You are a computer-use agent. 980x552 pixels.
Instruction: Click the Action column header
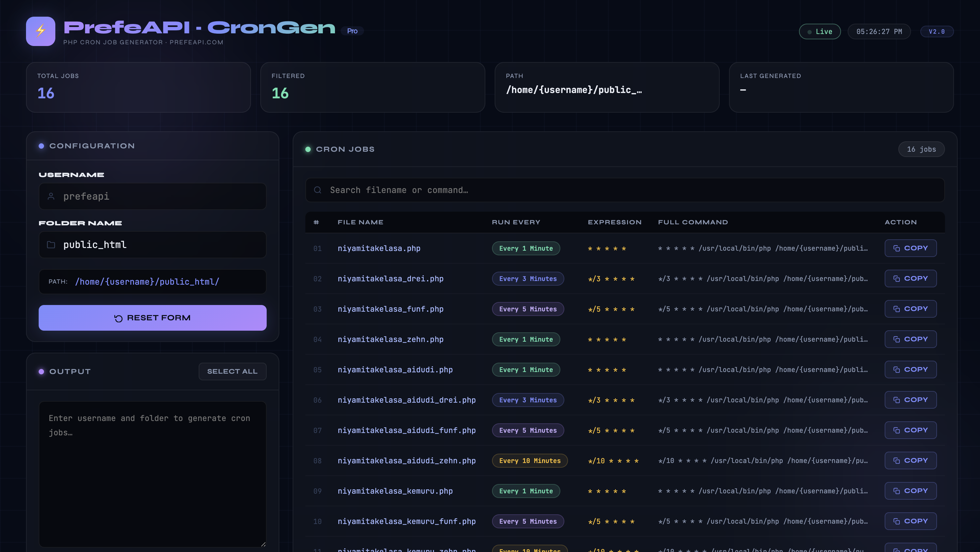tap(900, 222)
